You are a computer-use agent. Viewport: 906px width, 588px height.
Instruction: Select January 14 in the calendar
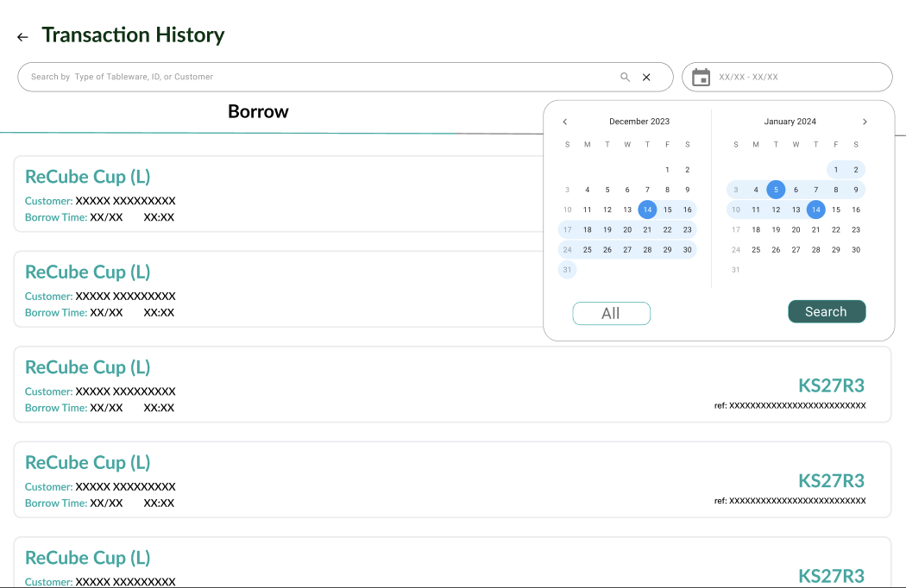pyautogui.click(x=816, y=210)
